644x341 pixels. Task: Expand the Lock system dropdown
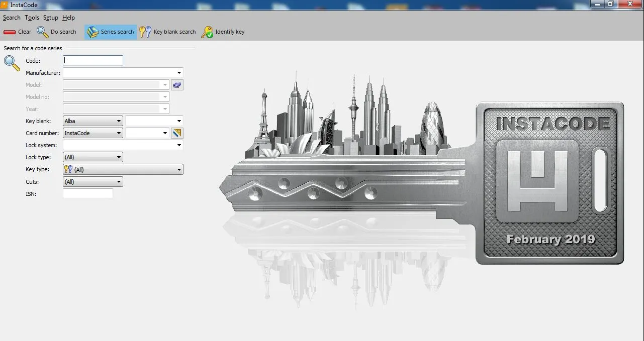(179, 145)
